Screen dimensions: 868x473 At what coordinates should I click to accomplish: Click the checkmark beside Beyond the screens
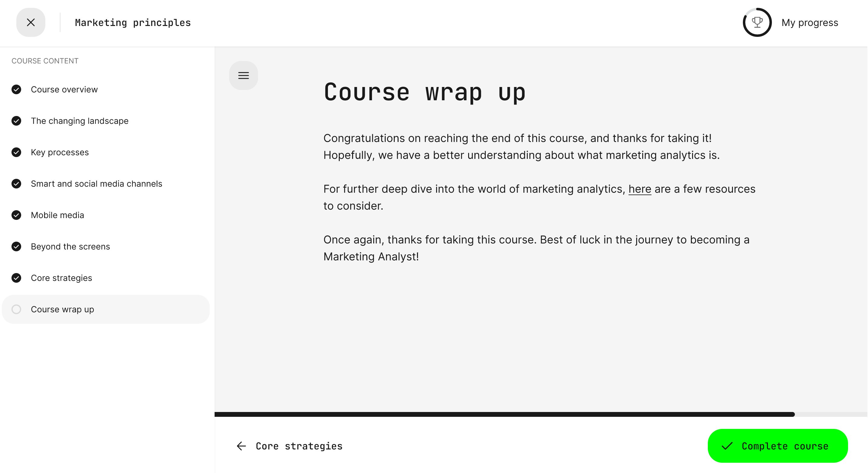coord(16,247)
